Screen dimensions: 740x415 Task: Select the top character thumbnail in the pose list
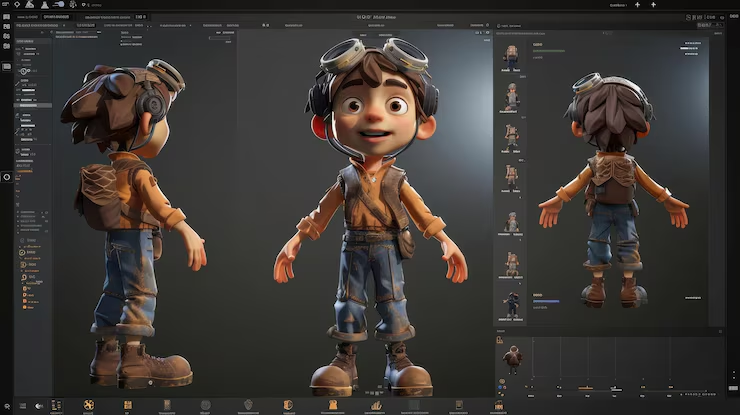pyautogui.click(x=512, y=56)
